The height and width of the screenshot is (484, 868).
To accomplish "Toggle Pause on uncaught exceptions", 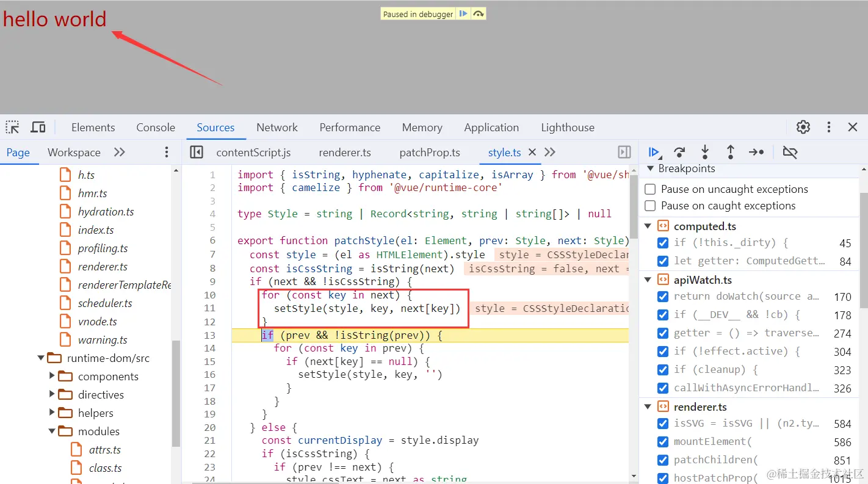I will [x=651, y=189].
